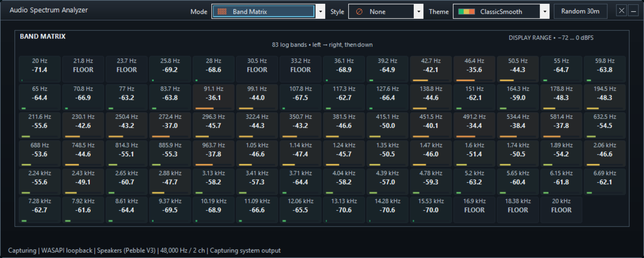Viewport: 644px width, 258px height.
Task: Click the Random 30m button
Action: point(580,11)
